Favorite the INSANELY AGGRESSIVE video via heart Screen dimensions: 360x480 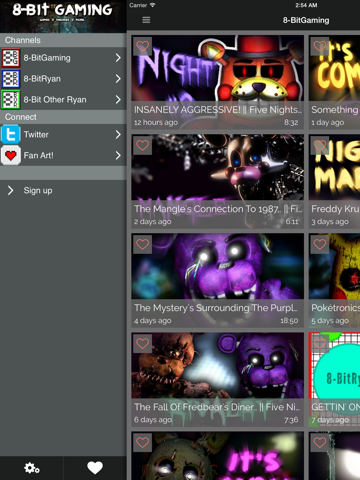143,46
